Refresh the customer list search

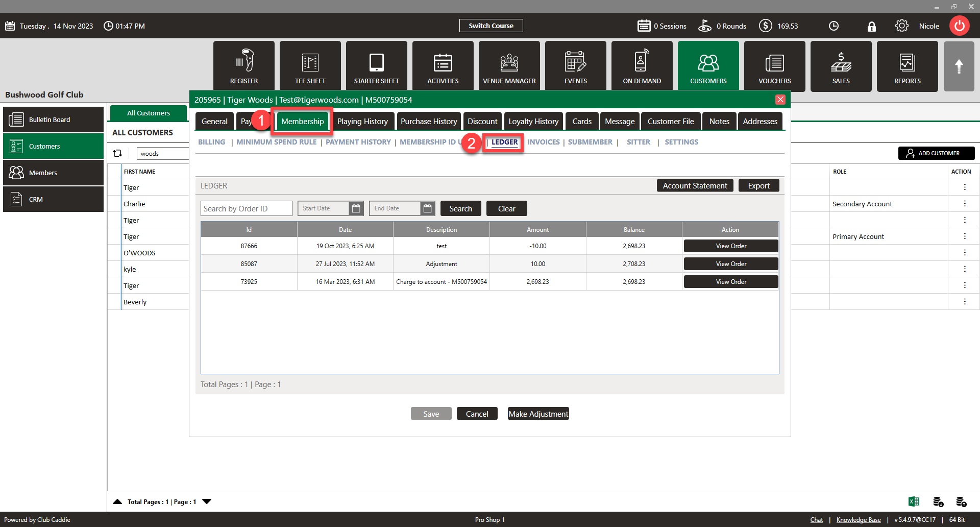pos(117,153)
